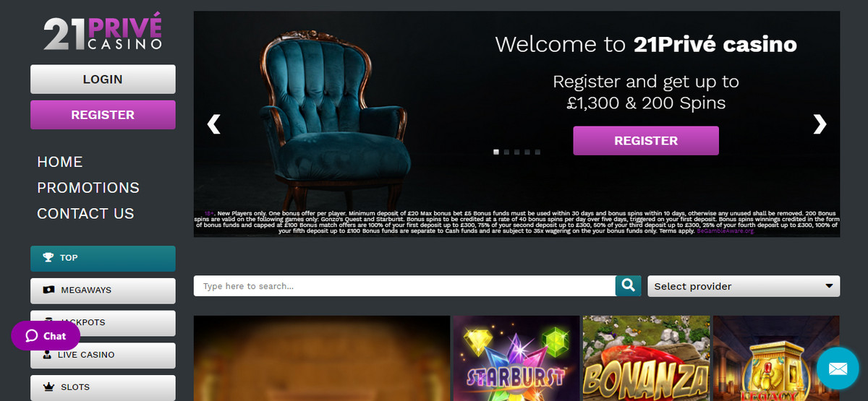Open the MEGAWAYS games category

point(103,290)
